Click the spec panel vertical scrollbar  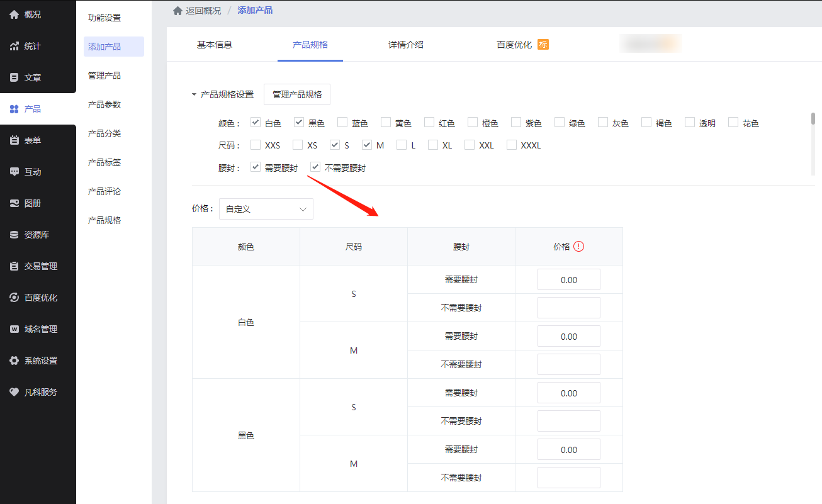pos(813,119)
